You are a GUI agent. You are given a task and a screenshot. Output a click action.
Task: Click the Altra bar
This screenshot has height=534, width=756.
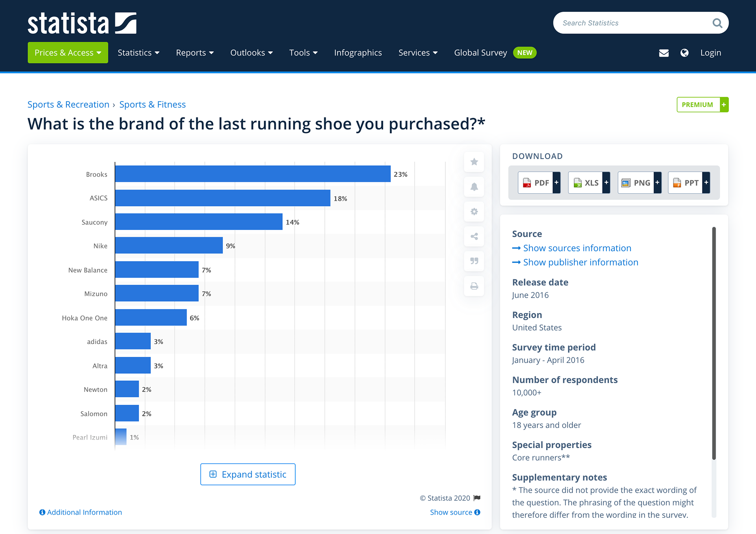pos(133,365)
